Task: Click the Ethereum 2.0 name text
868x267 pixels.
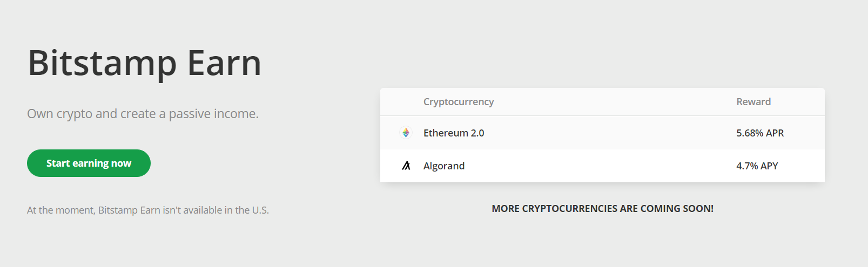Action: pyautogui.click(x=454, y=133)
